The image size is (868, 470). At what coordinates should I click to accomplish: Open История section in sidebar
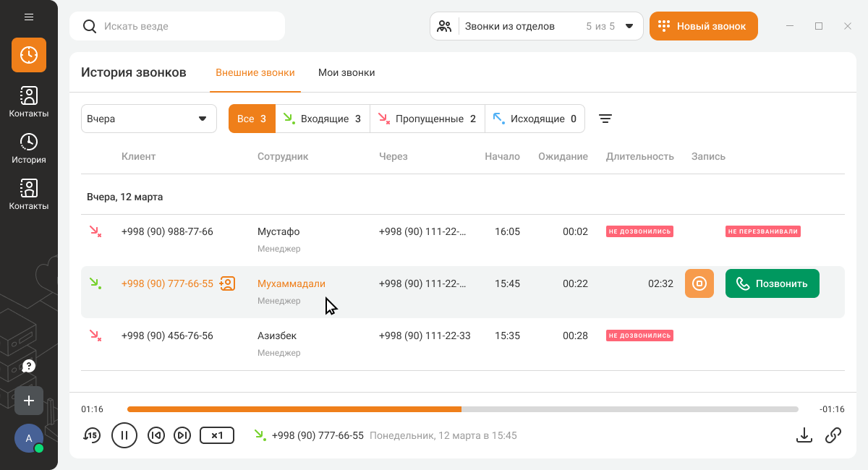click(x=29, y=148)
